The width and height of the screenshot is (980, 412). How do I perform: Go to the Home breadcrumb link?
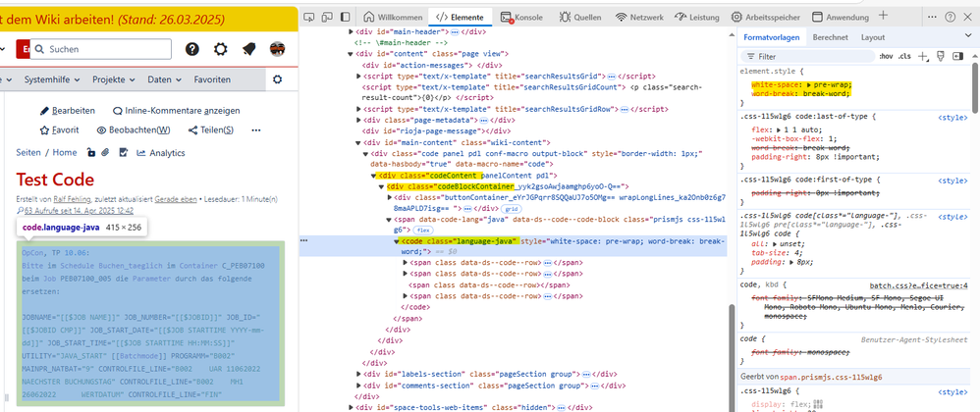[x=65, y=152]
